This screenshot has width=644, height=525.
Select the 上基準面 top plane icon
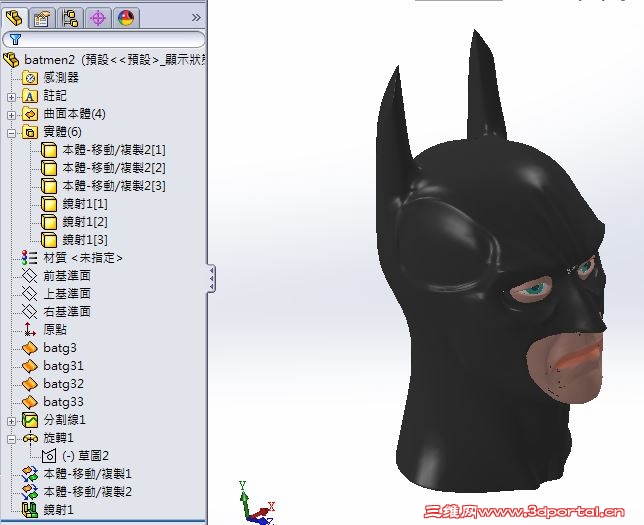[30, 294]
